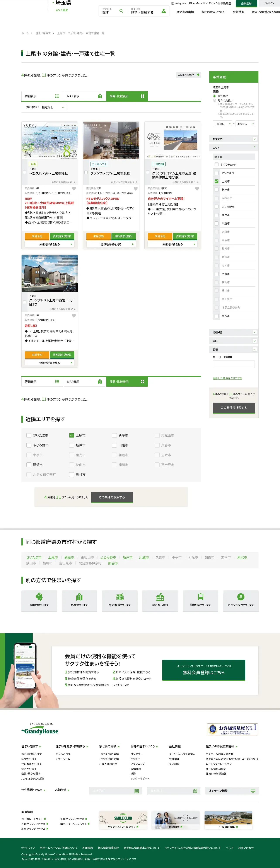Click the list icon on the top 詳細表示 tab
The image size is (280, 868).
57,96
